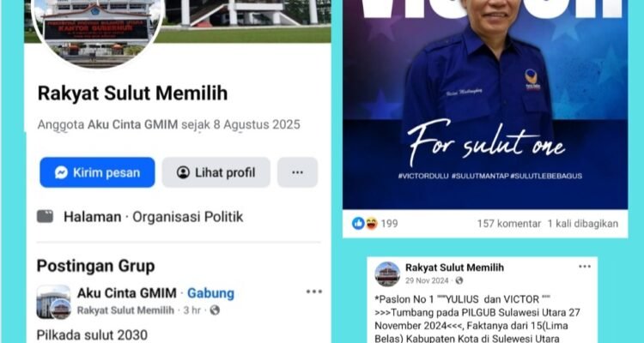This screenshot has height=343, width=644.
Task: Open options menu on 29 Nov 2024 post
Action: click(585, 267)
